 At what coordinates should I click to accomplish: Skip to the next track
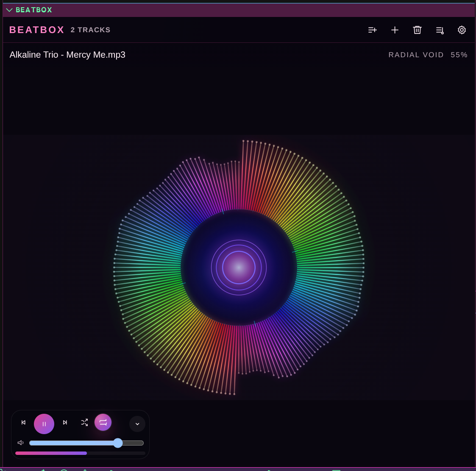click(65, 423)
